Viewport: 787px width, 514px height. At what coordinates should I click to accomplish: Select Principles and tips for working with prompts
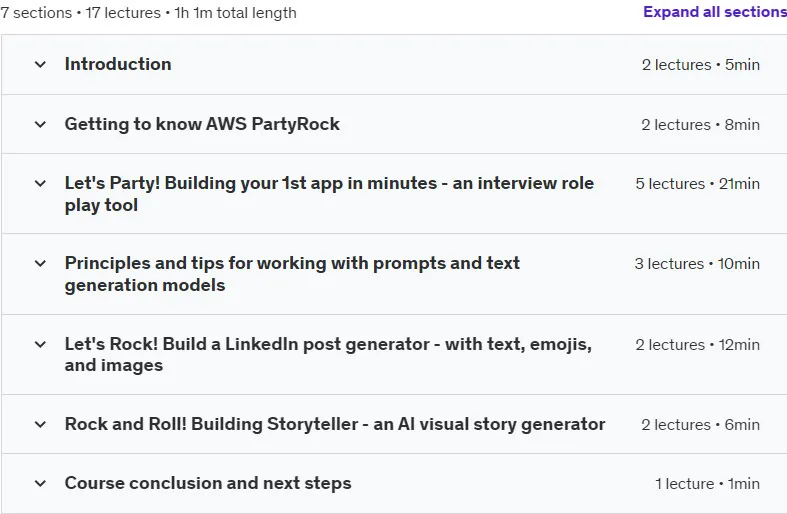tap(292, 274)
